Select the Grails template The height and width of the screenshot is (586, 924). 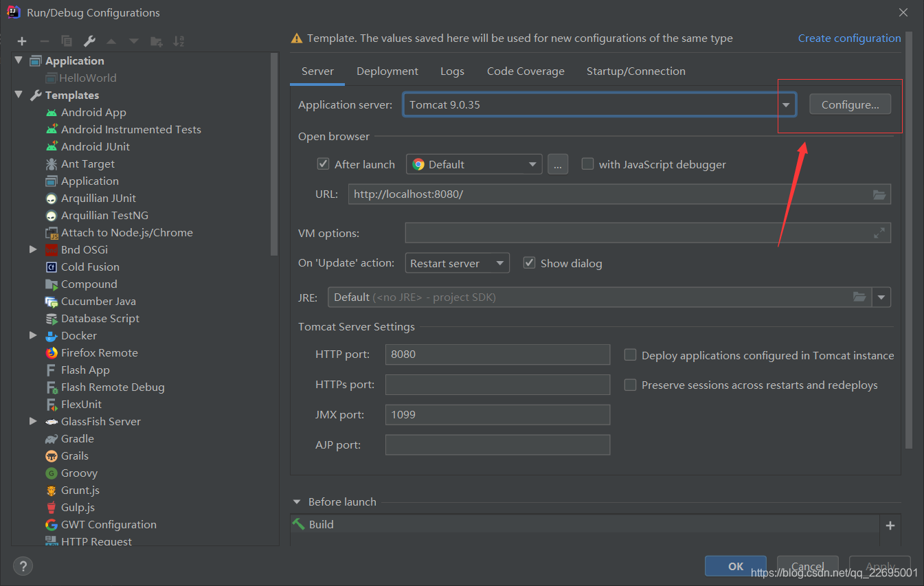point(74,455)
